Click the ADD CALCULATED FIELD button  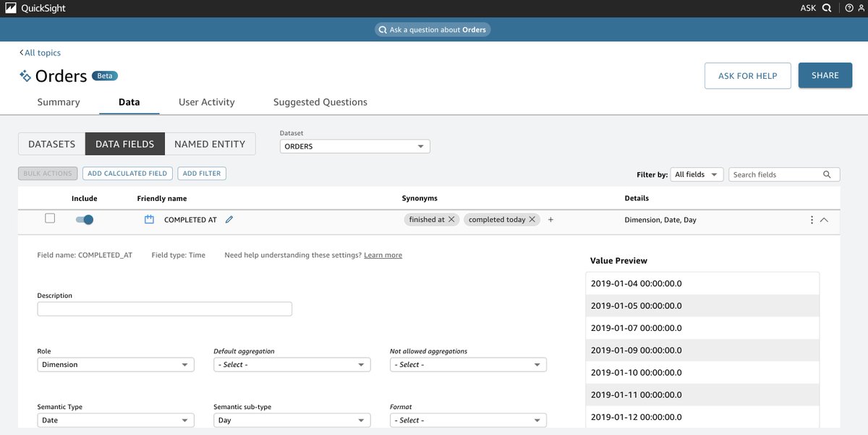tap(127, 173)
